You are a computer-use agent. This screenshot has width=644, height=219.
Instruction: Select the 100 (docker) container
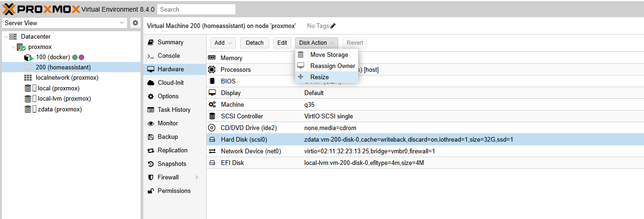click(53, 57)
